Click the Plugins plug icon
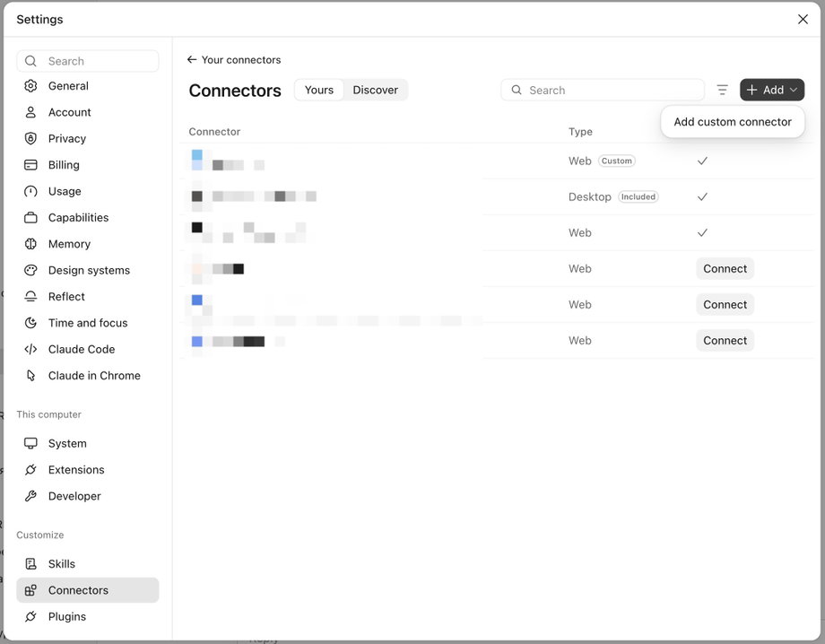 (30, 616)
